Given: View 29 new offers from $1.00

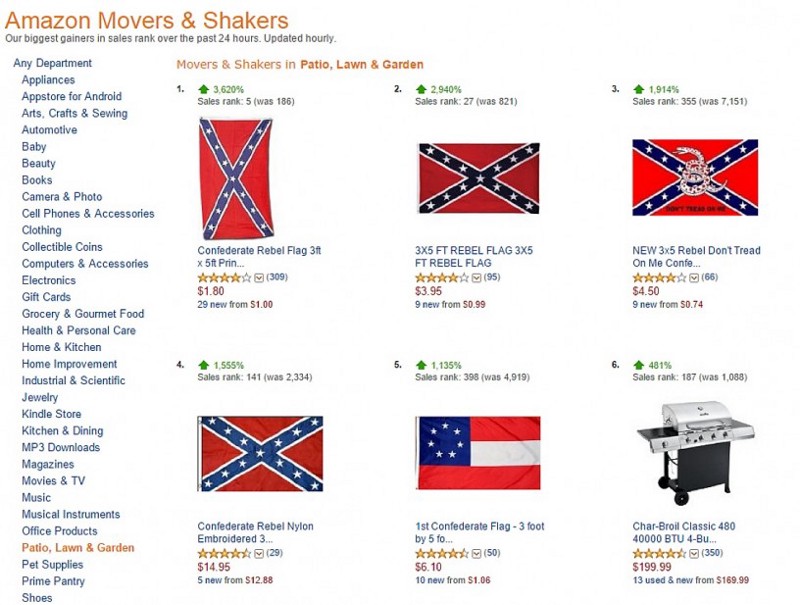Looking at the screenshot, I should pos(235,304).
